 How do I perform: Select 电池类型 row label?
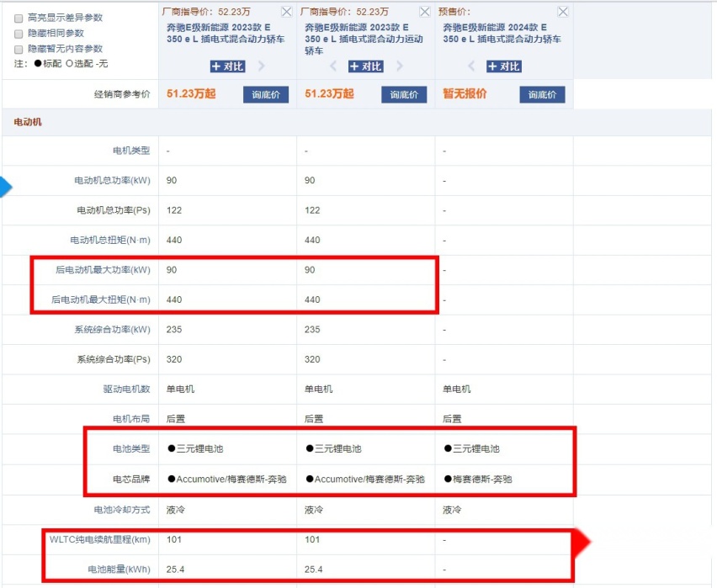pyautogui.click(x=131, y=449)
